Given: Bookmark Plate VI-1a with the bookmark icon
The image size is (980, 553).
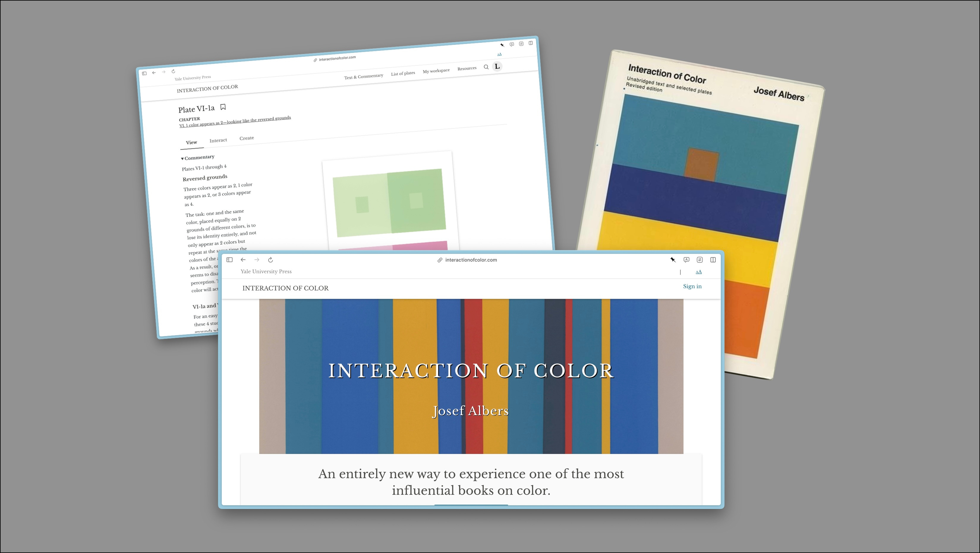Looking at the screenshot, I should click(223, 107).
